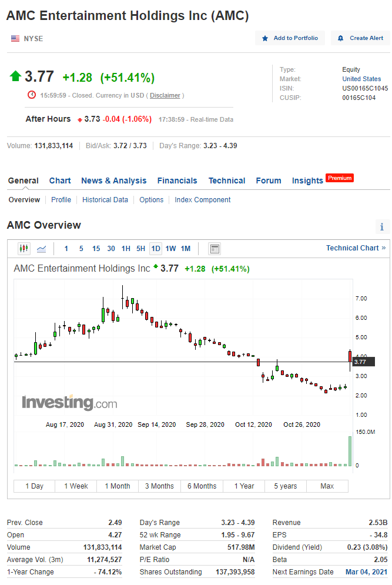Click the Aug 31, 2020 axis label

(x=113, y=424)
